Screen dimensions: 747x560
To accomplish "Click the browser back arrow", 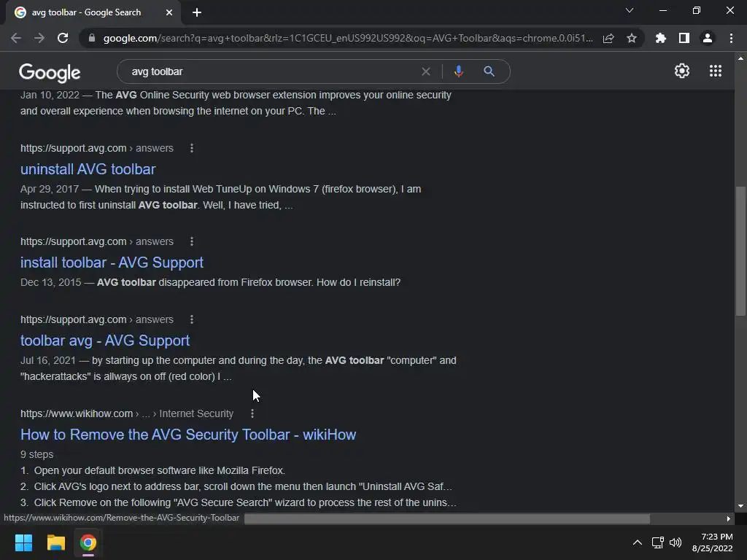I will point(16,38).
